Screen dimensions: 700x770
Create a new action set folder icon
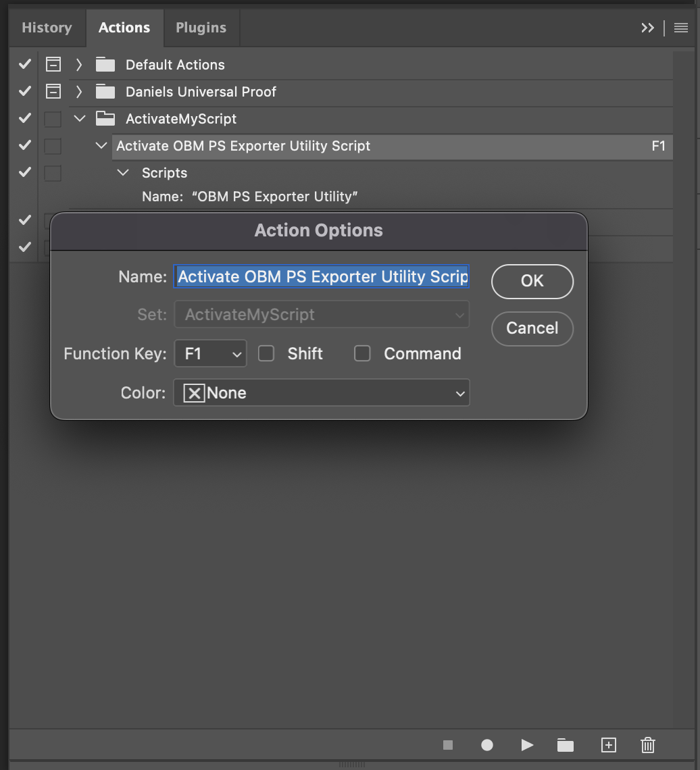pyautogui.click(x=566, y=745)
